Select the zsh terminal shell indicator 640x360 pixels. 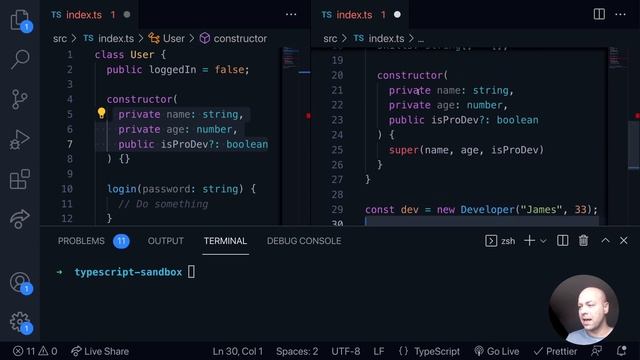click(500, 241)
